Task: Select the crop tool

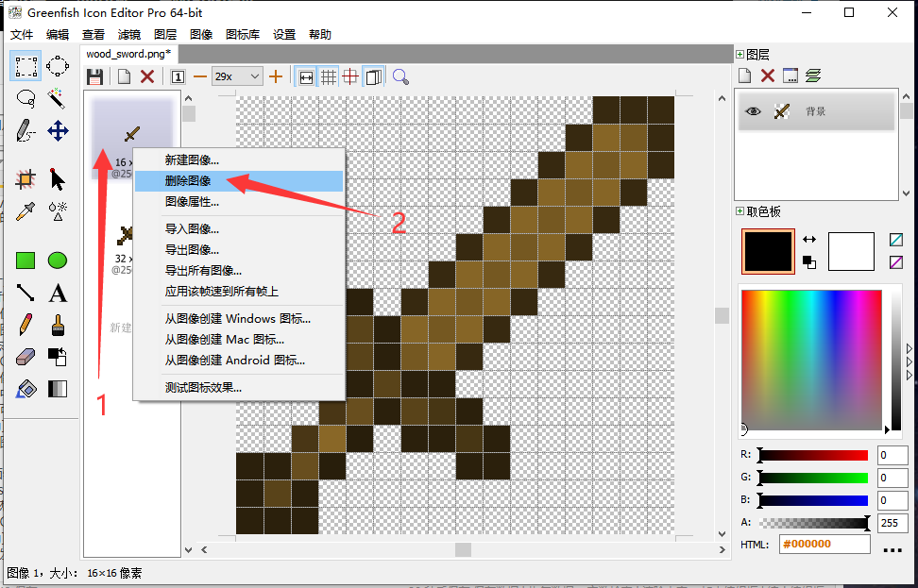Action: pyautogui.click(x=25, y=179)
